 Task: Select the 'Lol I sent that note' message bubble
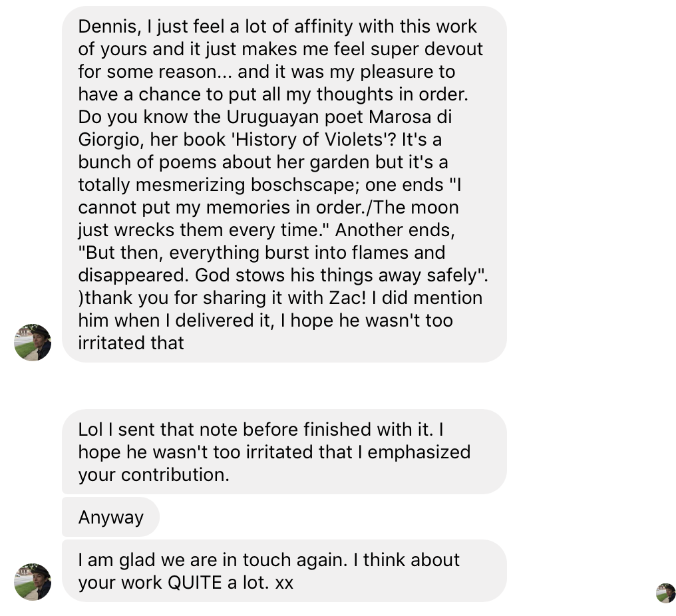(x=284, y=452)
